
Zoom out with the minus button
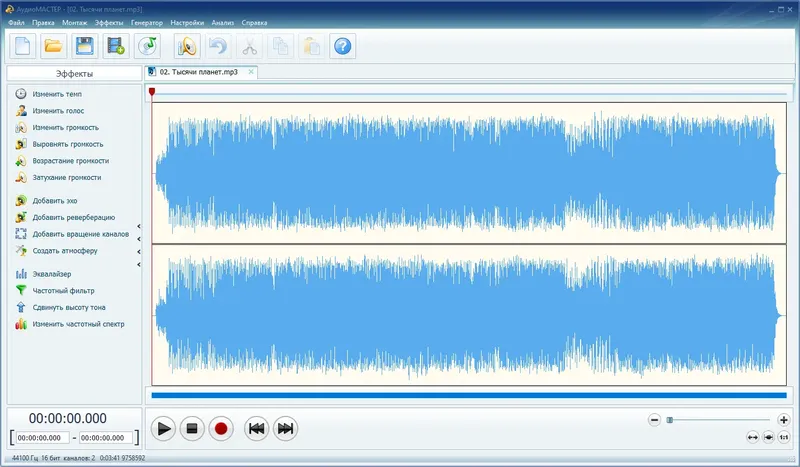[x=655, y=420]
